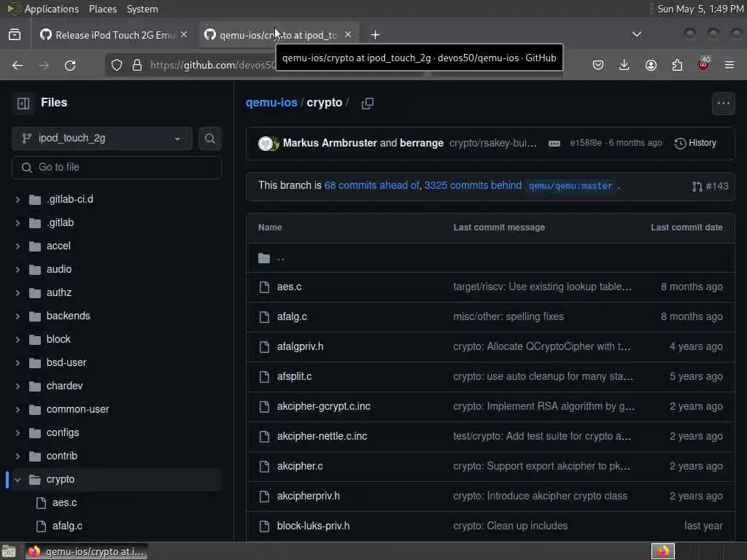747x560 pixels.
Task: Click the berrange author name link
Action: (x=422, y=143)
